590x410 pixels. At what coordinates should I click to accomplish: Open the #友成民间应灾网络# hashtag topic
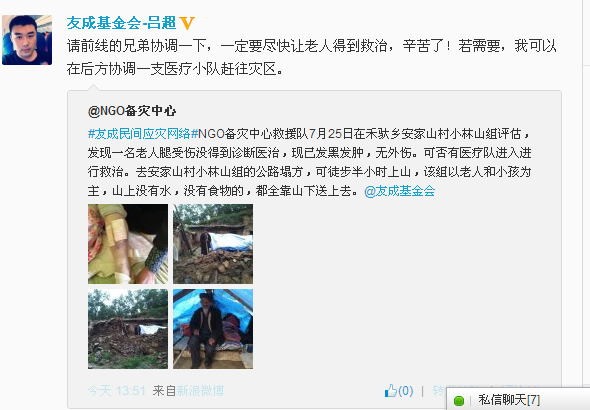[x=143, y=134]
